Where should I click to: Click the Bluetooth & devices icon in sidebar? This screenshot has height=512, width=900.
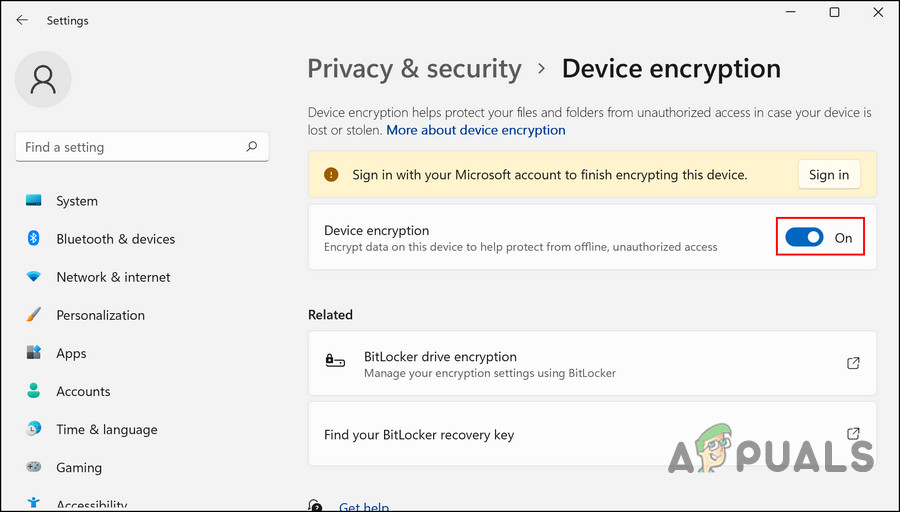click(34, 239)
